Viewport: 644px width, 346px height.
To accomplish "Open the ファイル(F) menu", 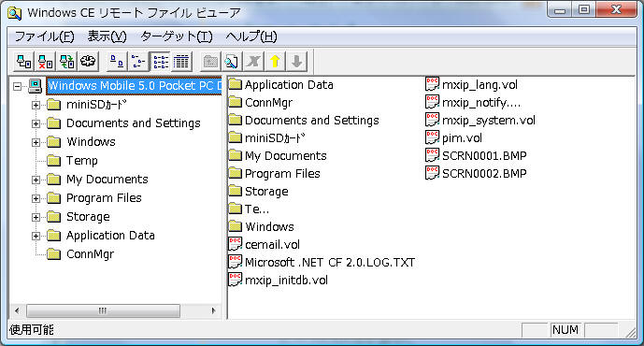I will pyautogui.click(x=44, y=36).
